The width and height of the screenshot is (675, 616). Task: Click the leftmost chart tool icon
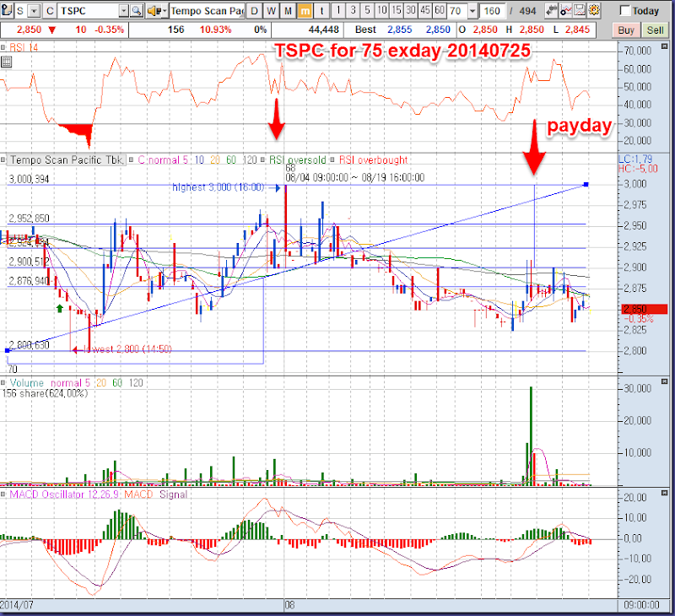pyautogui.click(x=9, y=11)
